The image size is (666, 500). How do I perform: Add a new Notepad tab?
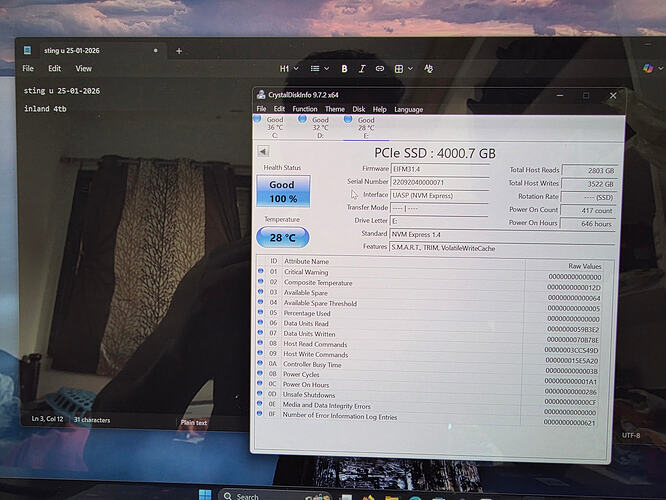[179, 50]
